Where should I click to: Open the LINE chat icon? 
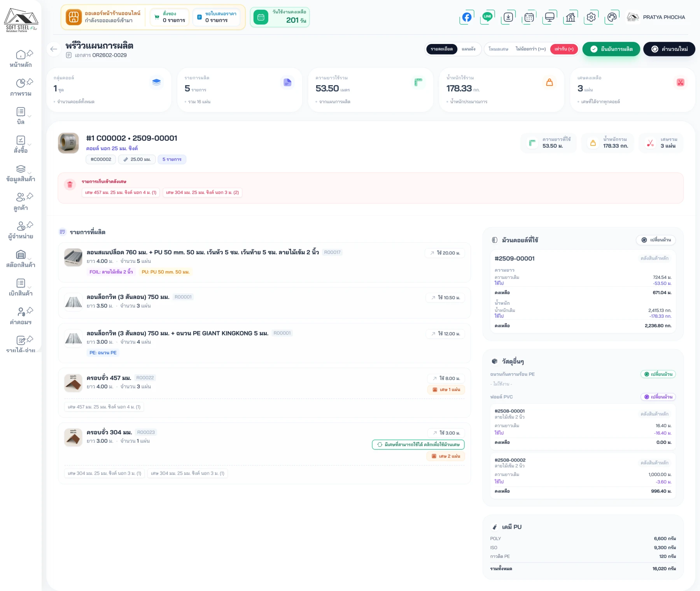487,17
